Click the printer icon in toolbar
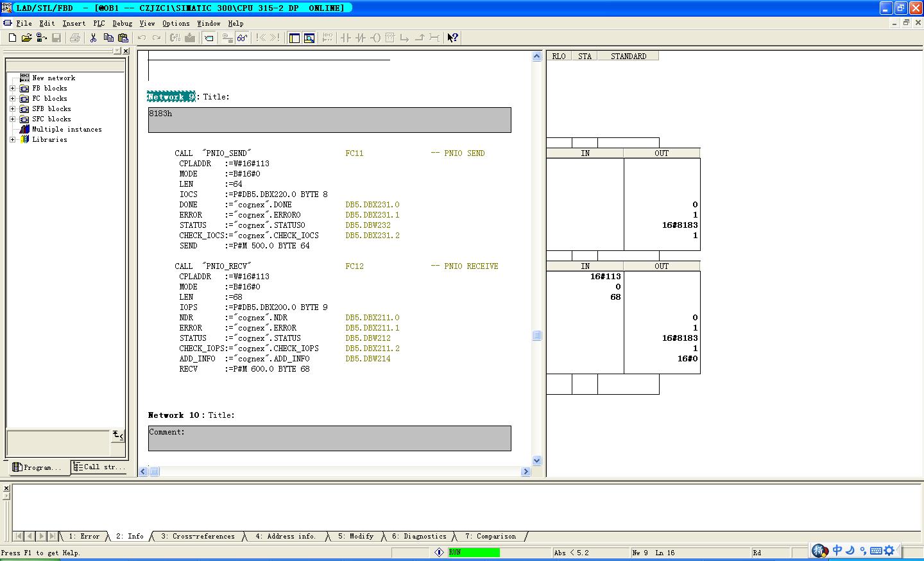 click(75, 38)
